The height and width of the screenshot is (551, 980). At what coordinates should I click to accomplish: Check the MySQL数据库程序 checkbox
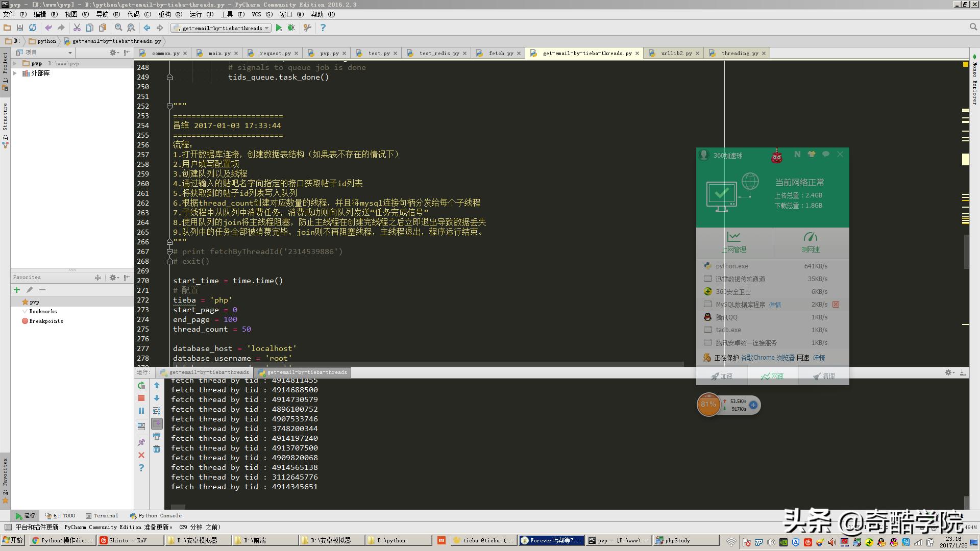708,304
